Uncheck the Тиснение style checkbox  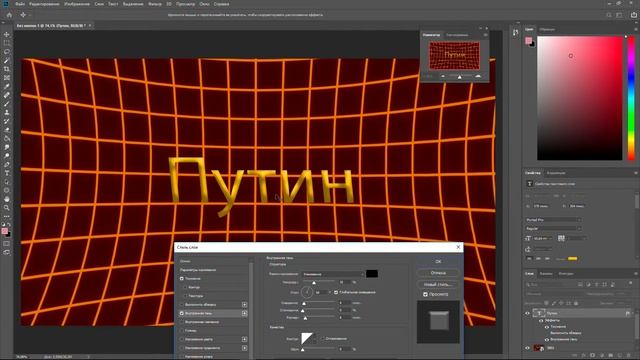click(x=182, y=278)
